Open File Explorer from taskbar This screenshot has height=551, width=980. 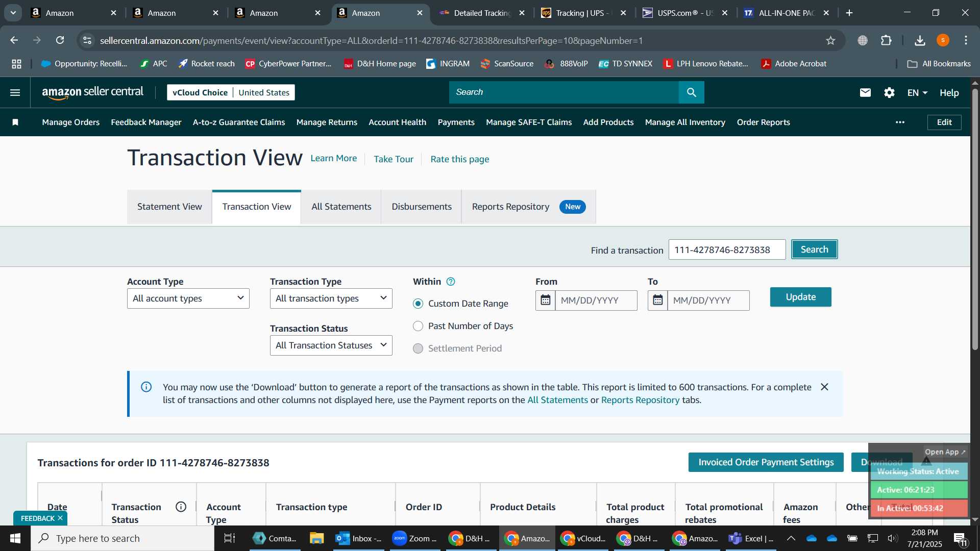(x=316, y=538)
